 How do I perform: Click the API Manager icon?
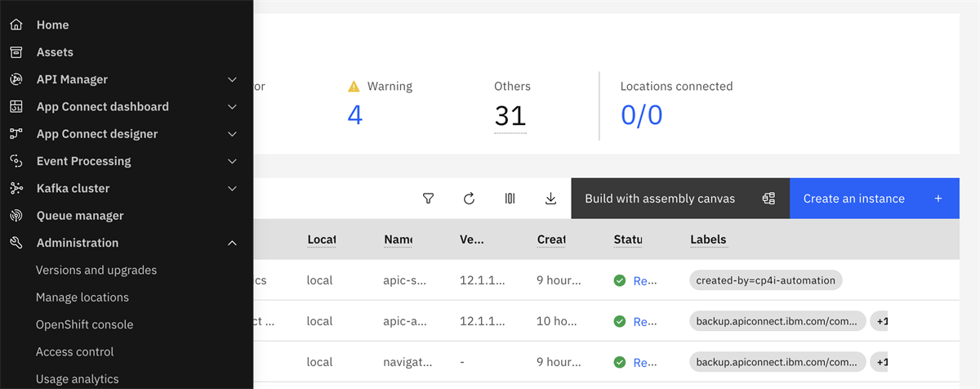click(16, 79)
